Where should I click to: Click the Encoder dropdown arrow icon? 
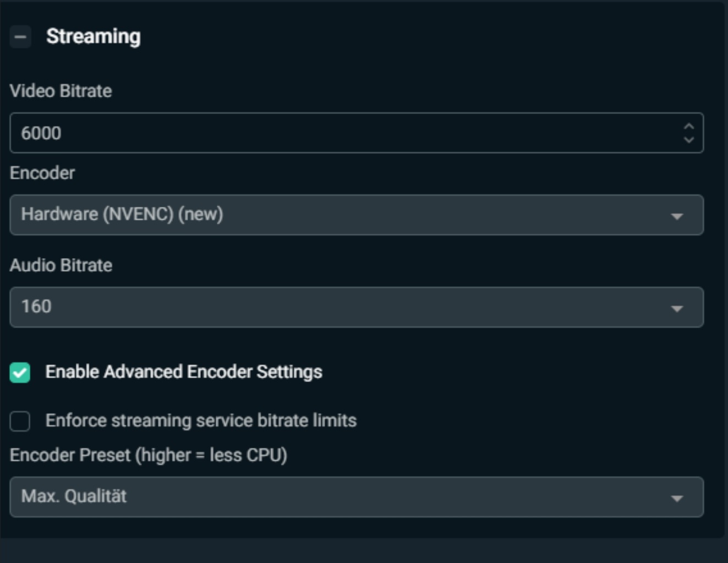click(x=677, y=216)
